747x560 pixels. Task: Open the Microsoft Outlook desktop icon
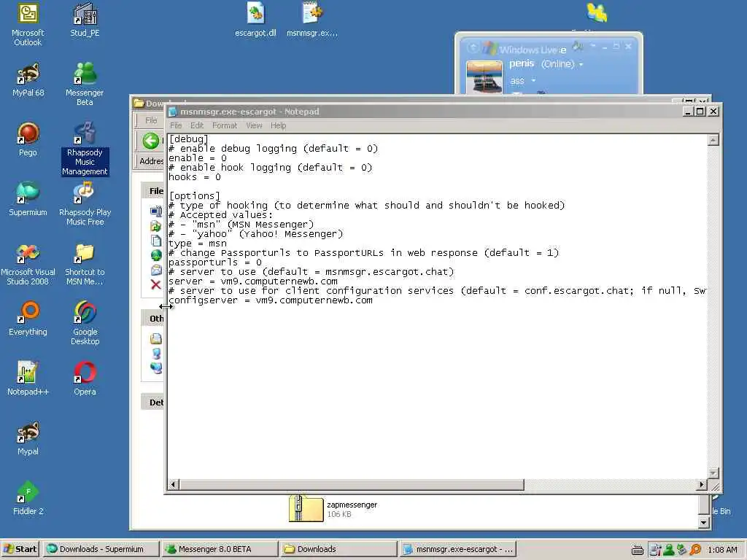(28, 24)
